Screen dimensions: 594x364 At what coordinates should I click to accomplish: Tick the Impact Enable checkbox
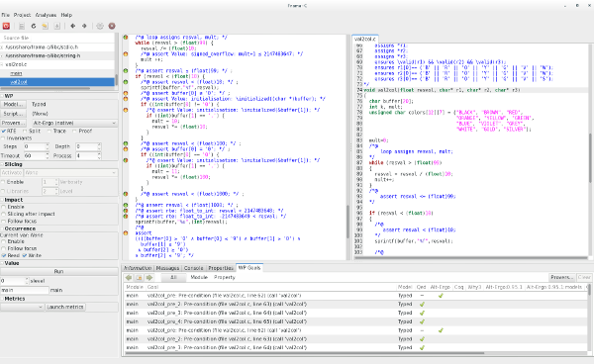(4, 207)
